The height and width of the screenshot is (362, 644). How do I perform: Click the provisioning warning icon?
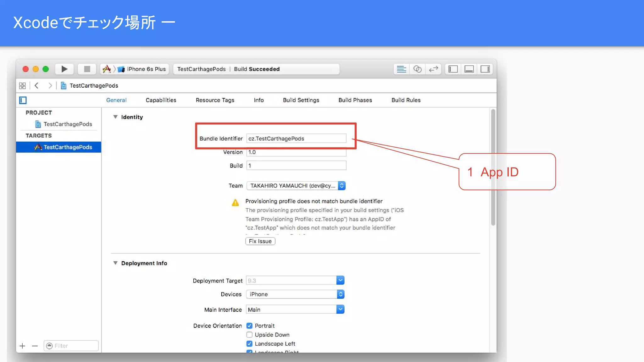click(x=235, y=203)
